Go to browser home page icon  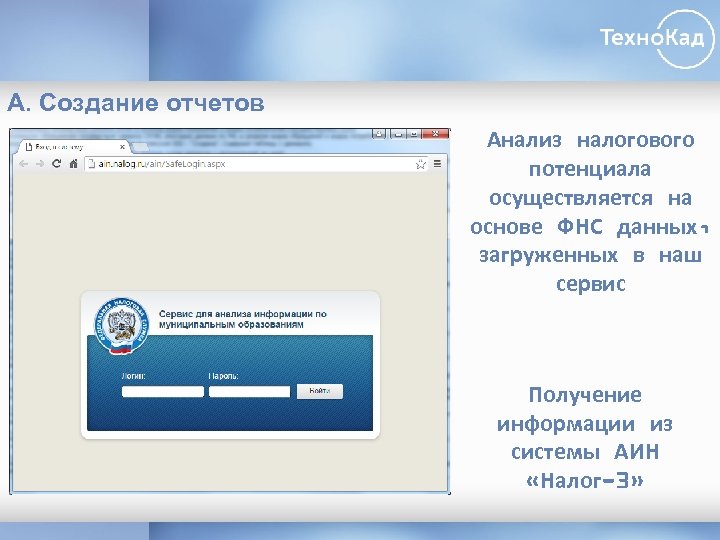73,163
